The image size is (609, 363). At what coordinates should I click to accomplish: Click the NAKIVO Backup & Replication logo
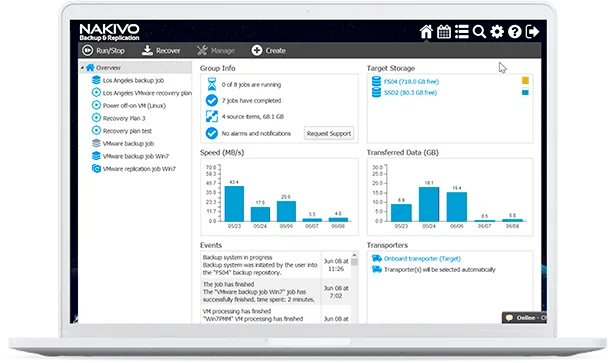[x=109, y=32]
